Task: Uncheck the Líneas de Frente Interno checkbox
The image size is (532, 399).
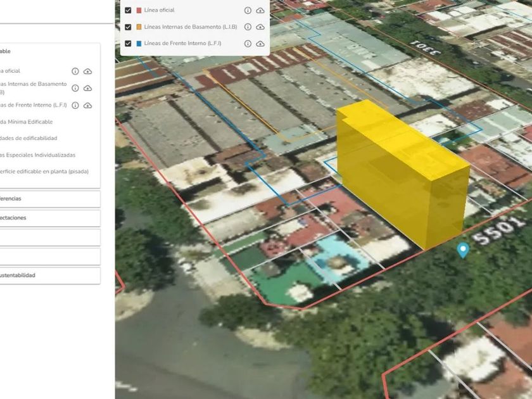Action: point(128,44)
